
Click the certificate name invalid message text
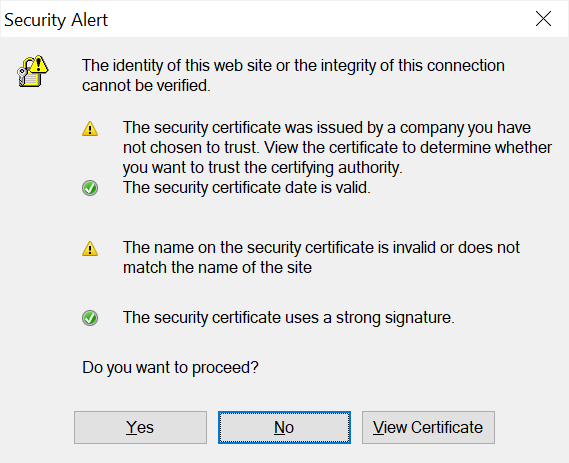click(x=321, y=257)
